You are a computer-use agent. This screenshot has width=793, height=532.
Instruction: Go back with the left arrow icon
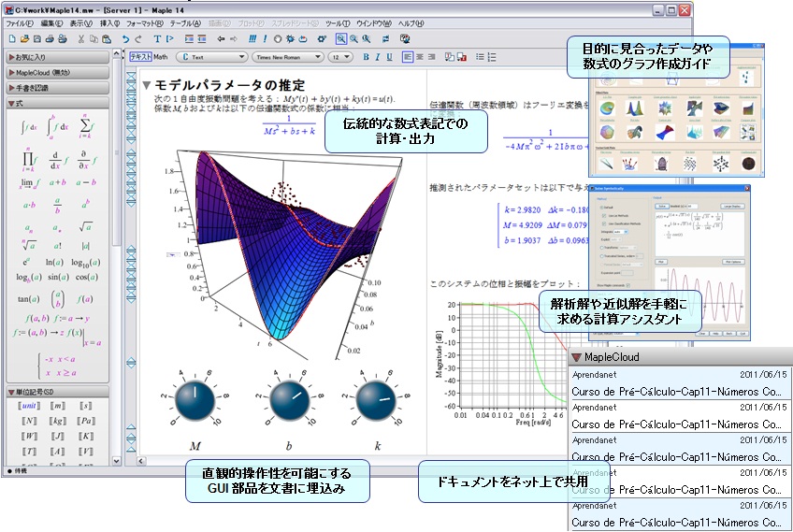click(221, 39)
